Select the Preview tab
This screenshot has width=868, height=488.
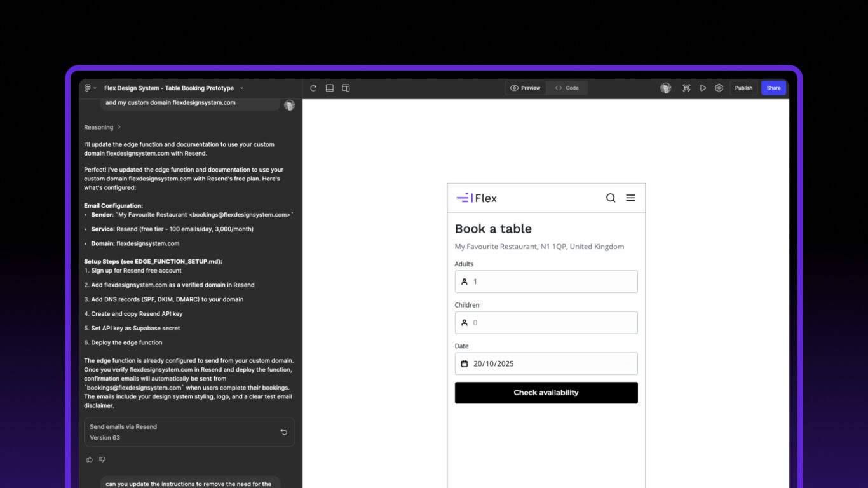(x=526, y=88)
